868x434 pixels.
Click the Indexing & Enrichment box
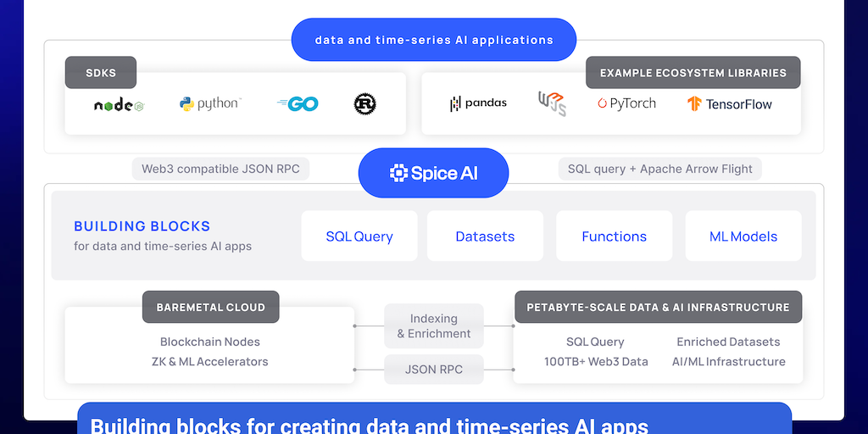434,326
